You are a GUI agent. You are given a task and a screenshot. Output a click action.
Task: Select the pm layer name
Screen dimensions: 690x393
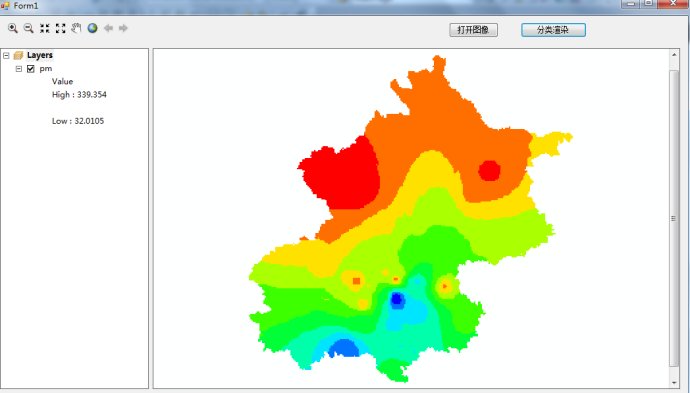point(45,69)
